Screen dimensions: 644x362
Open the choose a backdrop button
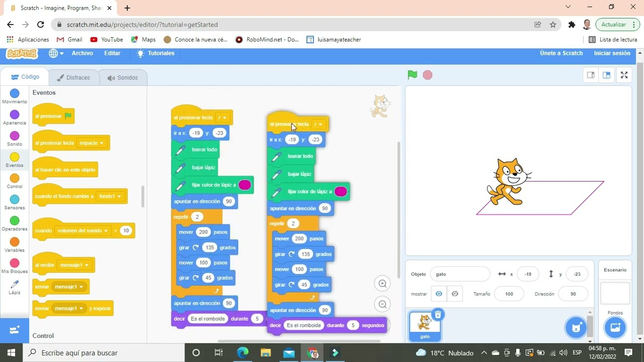tap(615, 328)
